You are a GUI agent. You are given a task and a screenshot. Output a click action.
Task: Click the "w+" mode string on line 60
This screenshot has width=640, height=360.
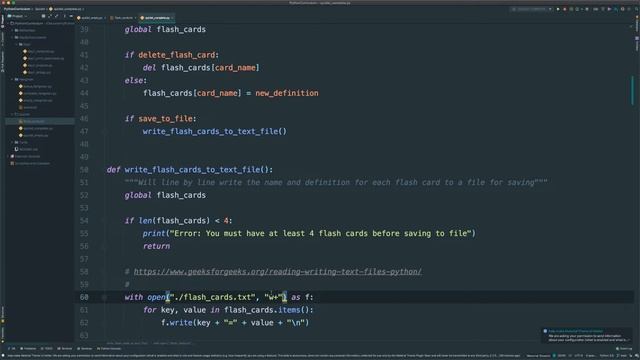(x=273, y=297)
